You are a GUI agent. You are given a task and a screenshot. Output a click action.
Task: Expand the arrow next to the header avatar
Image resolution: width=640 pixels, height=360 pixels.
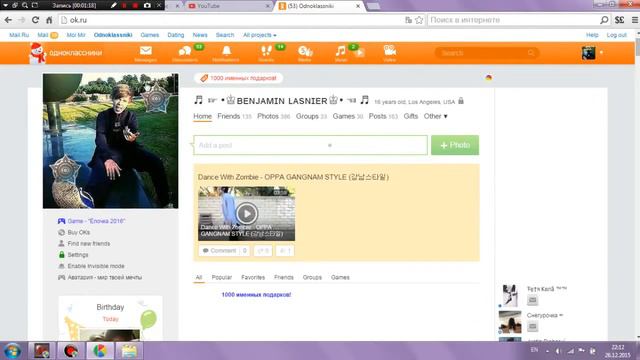601,53
